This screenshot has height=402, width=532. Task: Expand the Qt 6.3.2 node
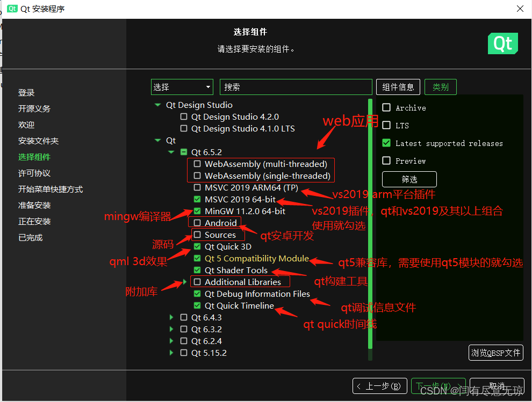171,329
